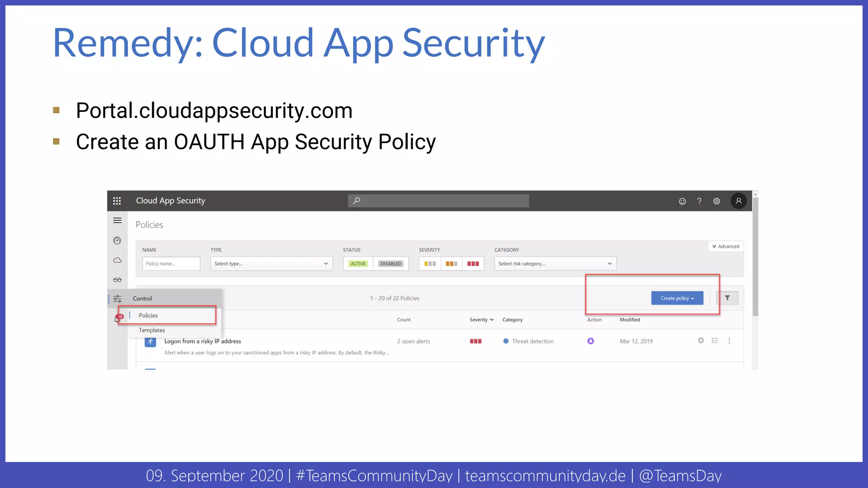The image size is (868, 488).
Task: Open policy settings gear for risky IP row
Action: pyautogui.click(x=701, y=340)
